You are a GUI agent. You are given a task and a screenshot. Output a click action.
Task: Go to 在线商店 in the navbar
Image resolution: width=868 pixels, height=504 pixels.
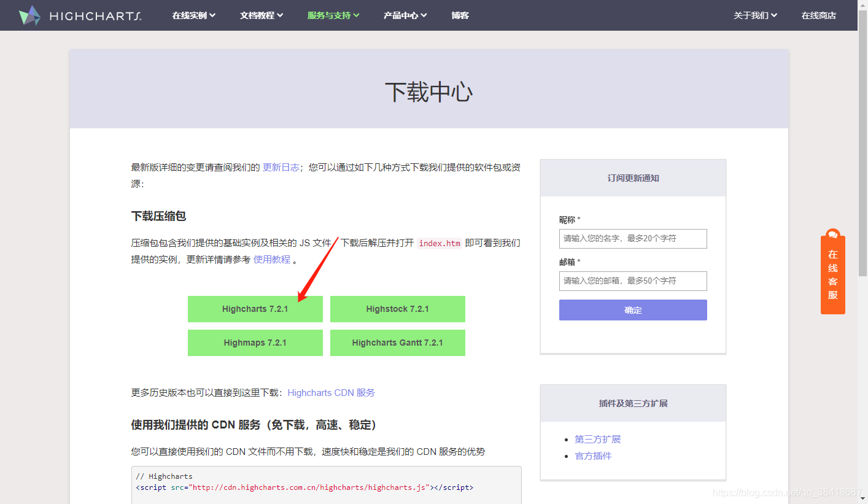818,15
